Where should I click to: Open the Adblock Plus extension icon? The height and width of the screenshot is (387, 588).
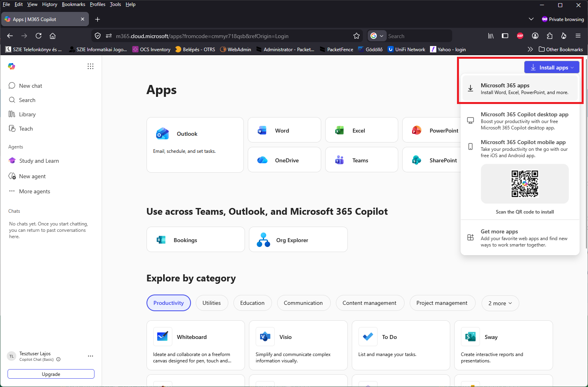click(520, 36)
